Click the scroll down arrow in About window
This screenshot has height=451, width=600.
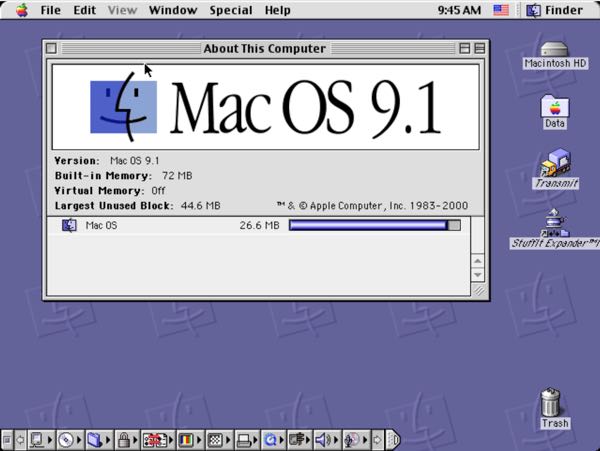(x=478, y=275)
